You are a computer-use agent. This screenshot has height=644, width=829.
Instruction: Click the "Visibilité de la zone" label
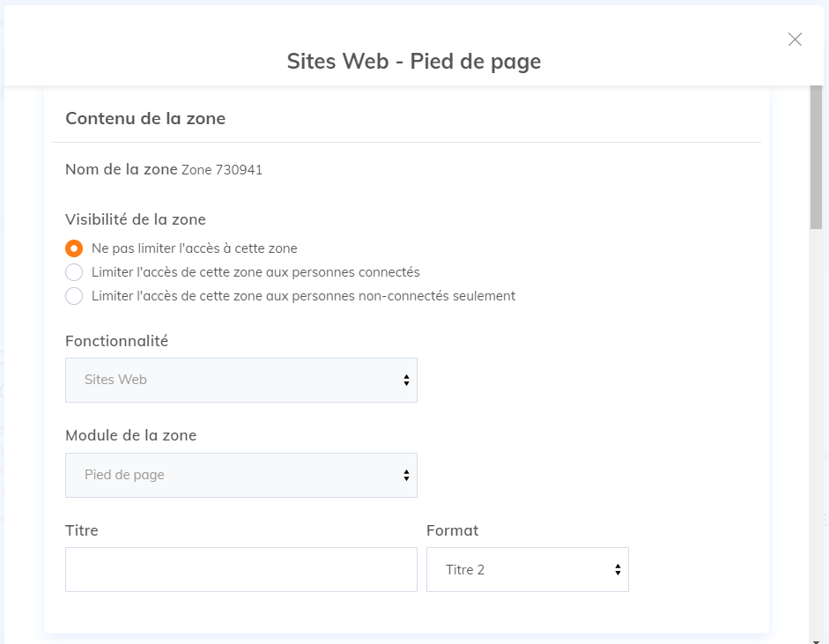136,219
